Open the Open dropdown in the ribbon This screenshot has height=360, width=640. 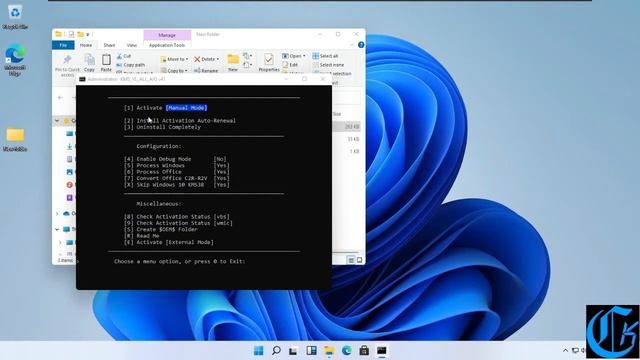[293, 56]
